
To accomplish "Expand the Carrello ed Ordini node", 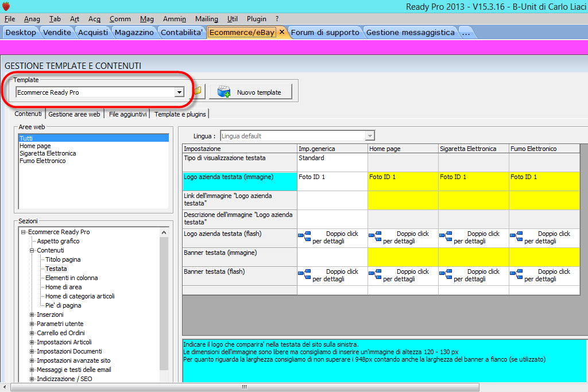I will (32, 333).
